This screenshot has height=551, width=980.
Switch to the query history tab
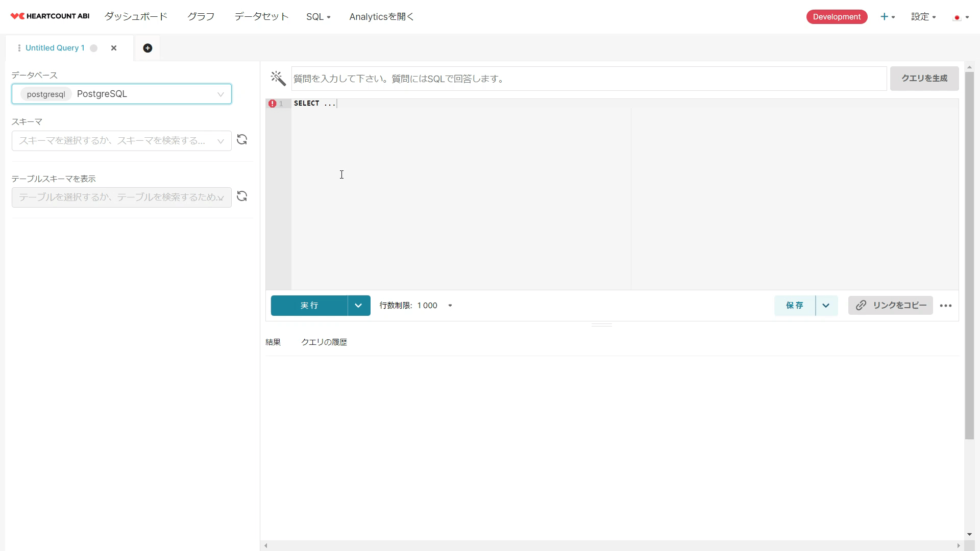tap(324, 342)
